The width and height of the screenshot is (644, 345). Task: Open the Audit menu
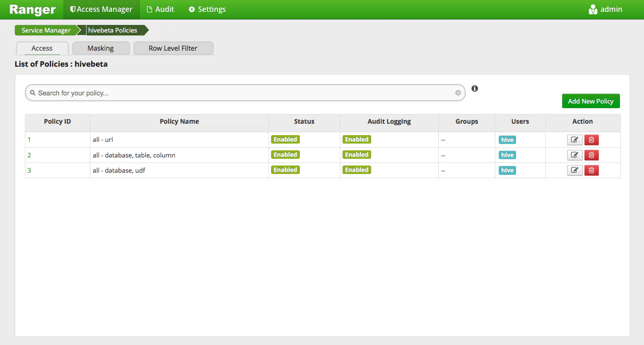(x=160, y=9)
